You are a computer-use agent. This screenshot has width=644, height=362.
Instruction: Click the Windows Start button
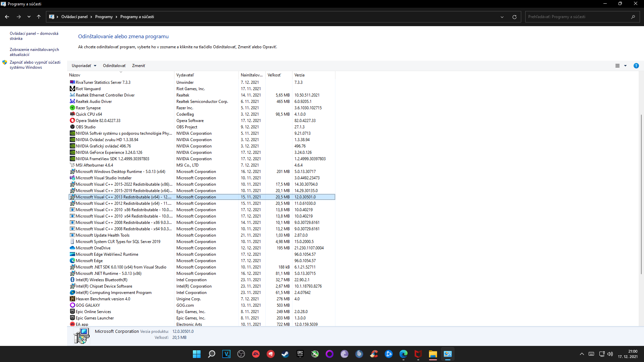(x=197, y=354)
